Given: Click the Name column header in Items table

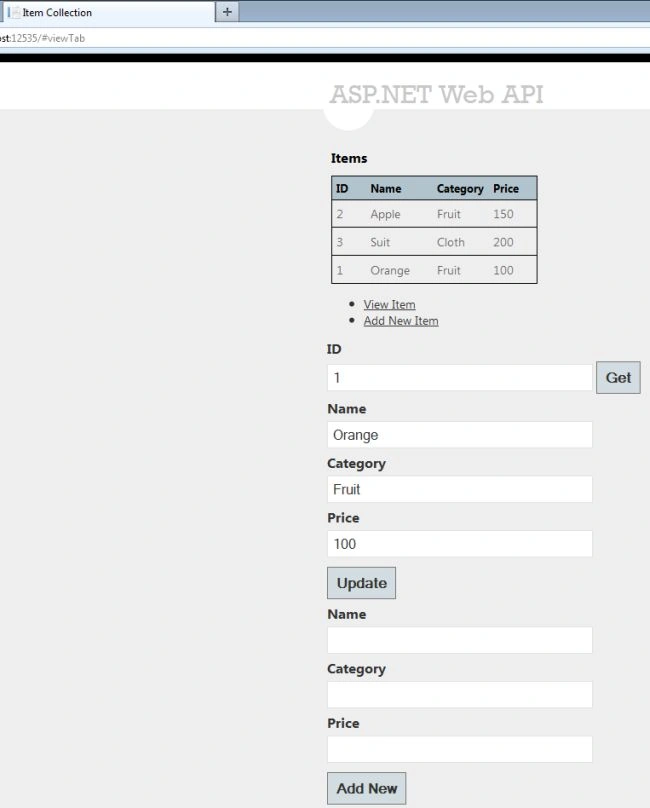Looking at the screenshot, I should pos(386,189).
